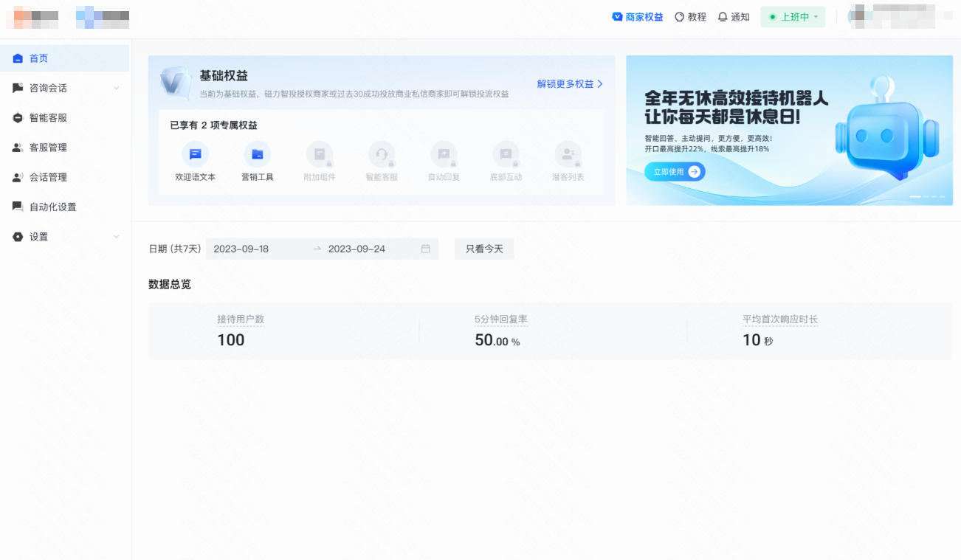Open the 商家权益 menu item
This screenshot has height=560, width=961.
pyautogui.click(x=637, y=16)
